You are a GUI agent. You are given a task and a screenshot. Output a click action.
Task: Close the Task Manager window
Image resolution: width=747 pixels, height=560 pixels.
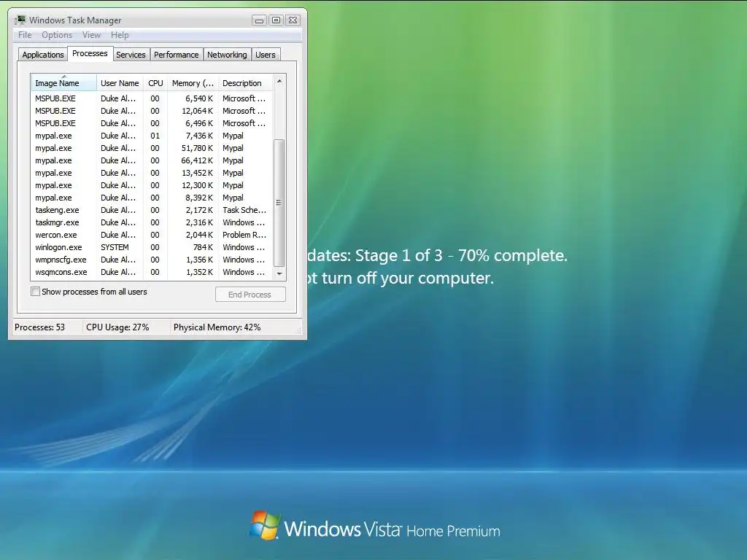[x=293, y=20]
